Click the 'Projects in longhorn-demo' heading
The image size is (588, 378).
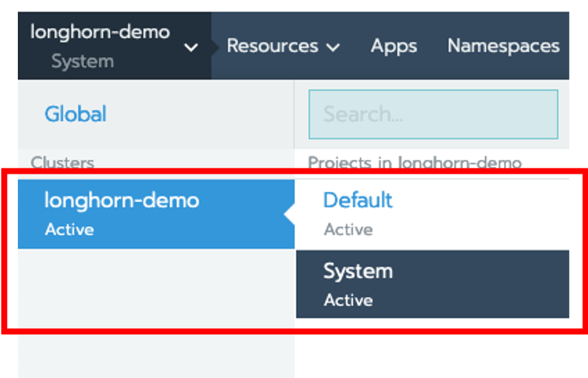coord(414,162)
